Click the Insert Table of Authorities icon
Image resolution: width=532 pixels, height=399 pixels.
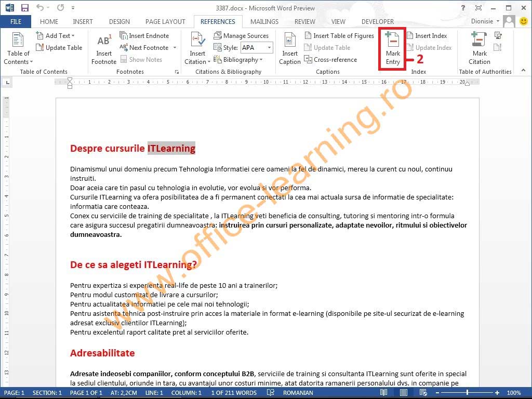coord(498,36)
